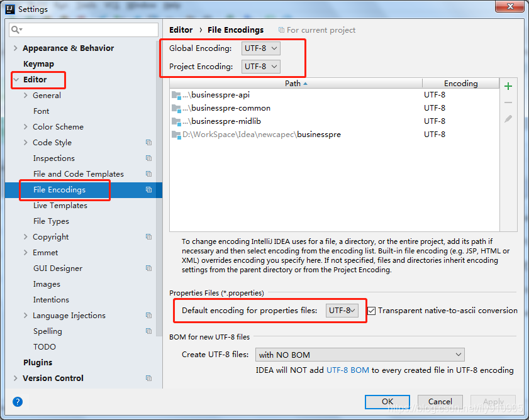This screenshot has width=529, height=420.
Task: Open the Global Encoding dropdown
Action: coord(261,48)
